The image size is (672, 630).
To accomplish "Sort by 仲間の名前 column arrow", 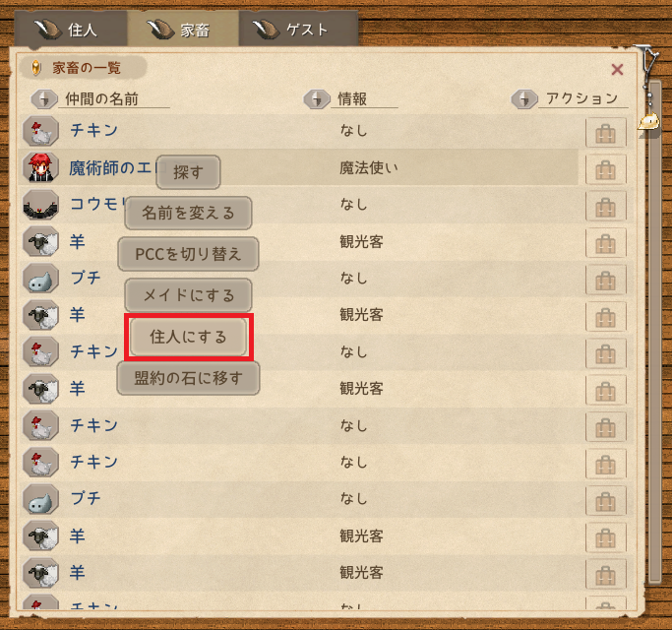I will [x=44, y=99].
